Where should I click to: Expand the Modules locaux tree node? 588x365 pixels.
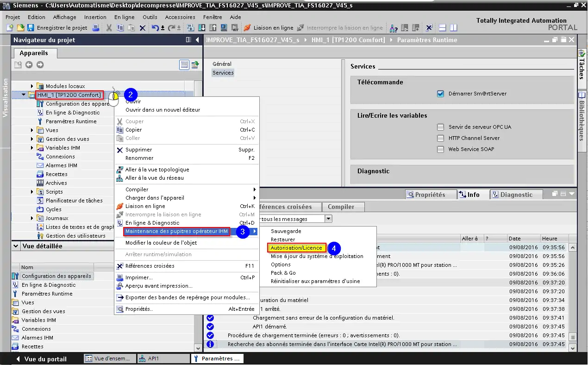[x=32, y=86]
